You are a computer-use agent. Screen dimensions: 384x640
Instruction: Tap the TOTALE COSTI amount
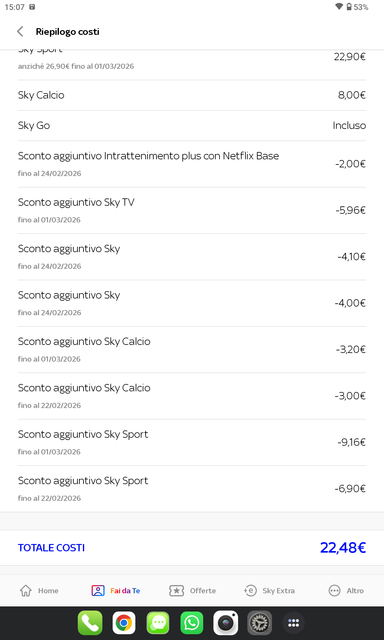pyautogui.click(x=343, y=548)
